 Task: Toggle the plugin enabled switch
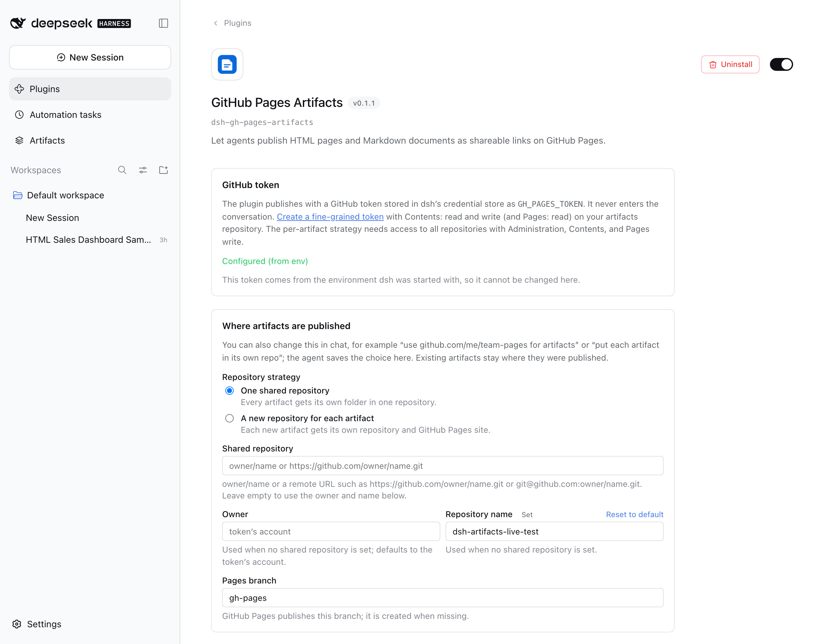[x=782, y=64]
